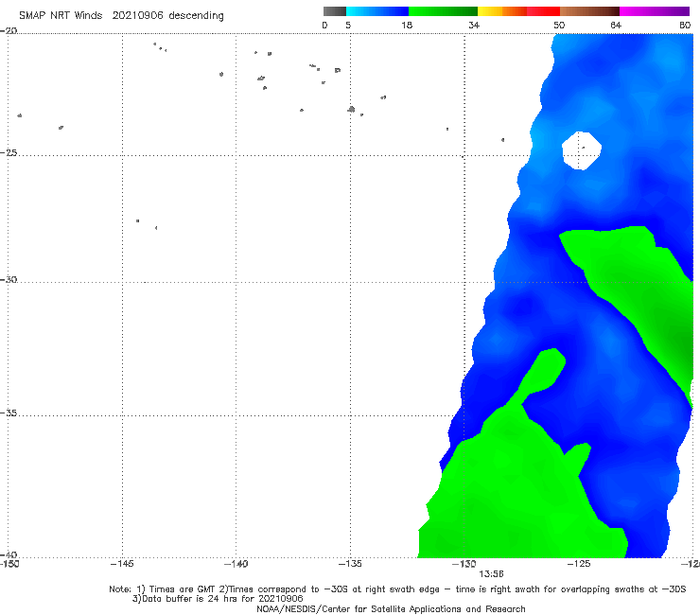Click the latitude label '-35'
Image resolution: width=700 pixels, height=615 pixels.
[9, 413]
